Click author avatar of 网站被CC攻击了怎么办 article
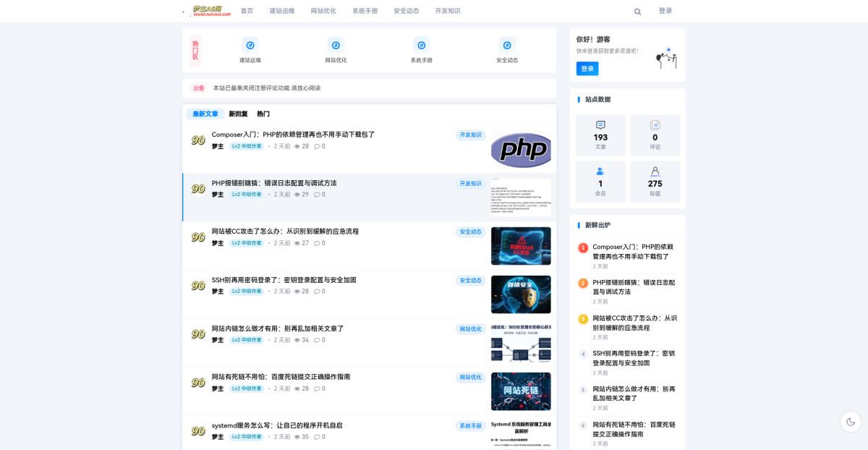Image resolution: width=868 pixels, height=450 pixels. click(197, 237)
